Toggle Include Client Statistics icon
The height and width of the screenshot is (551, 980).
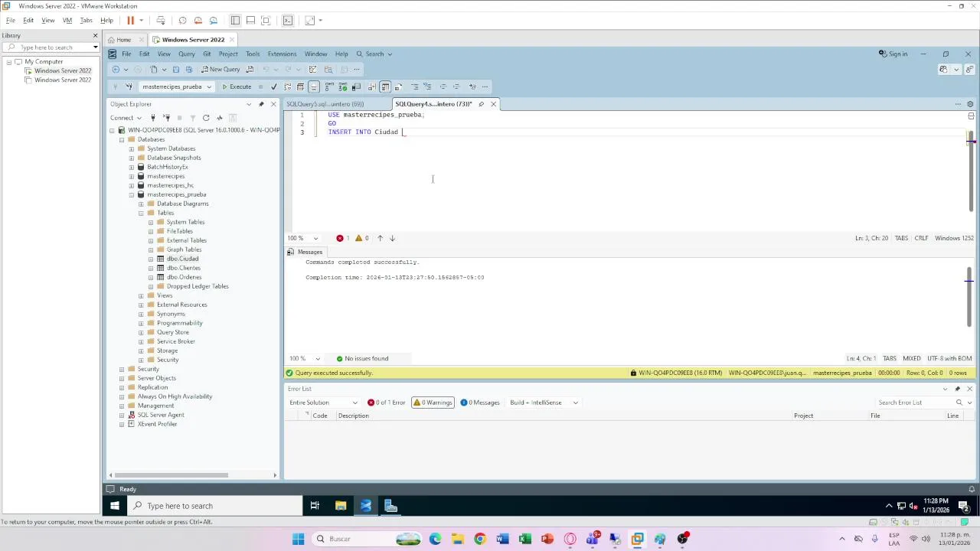[x=356, y=86]
